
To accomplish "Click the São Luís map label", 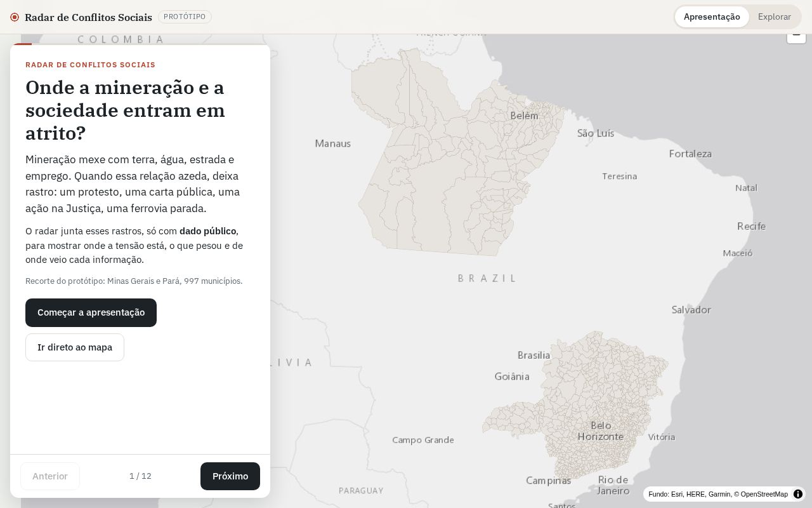I will pos(596,133).
